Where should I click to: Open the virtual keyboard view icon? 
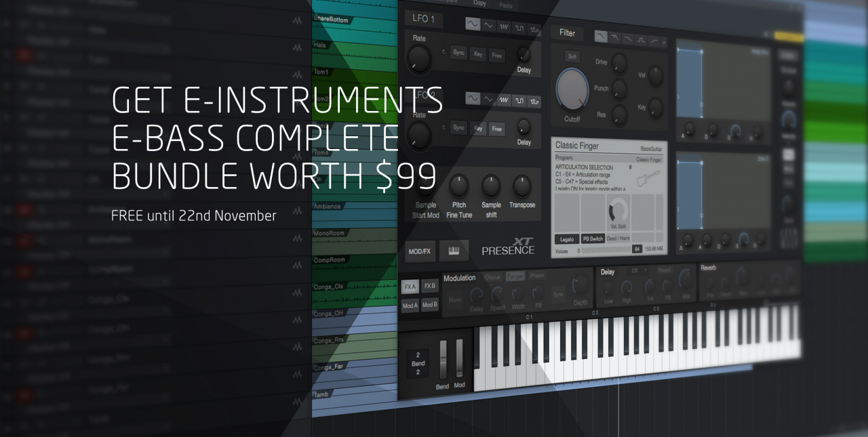point(454,250)
